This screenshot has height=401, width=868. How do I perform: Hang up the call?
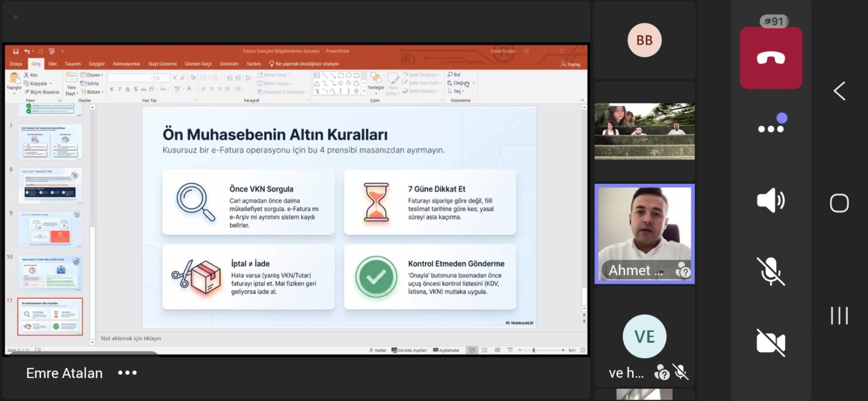pyautogui.click(x=771, y=58)
